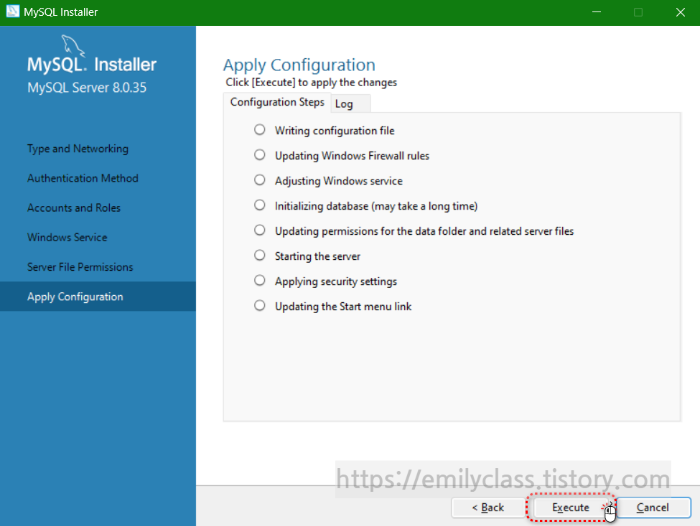Switch to the Log tab
This screenshot has height=526, width=700.
tap(350, 104)
